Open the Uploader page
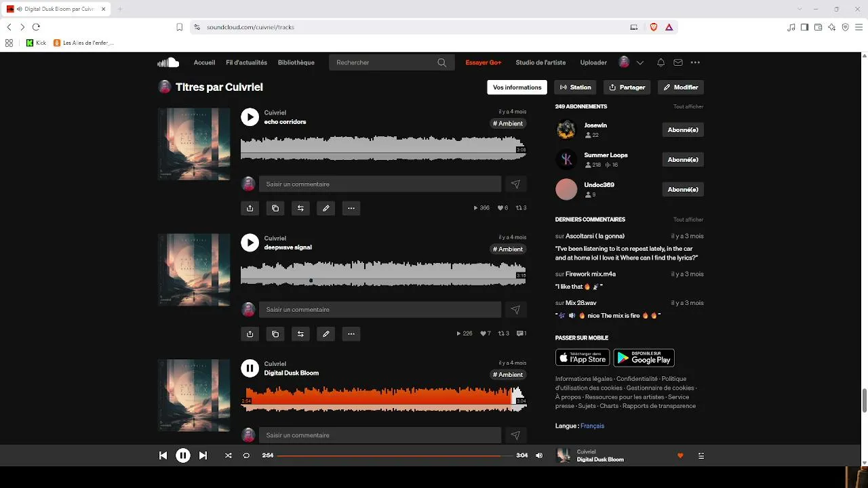This screenshot has width=868, height=488. [593, 62]
